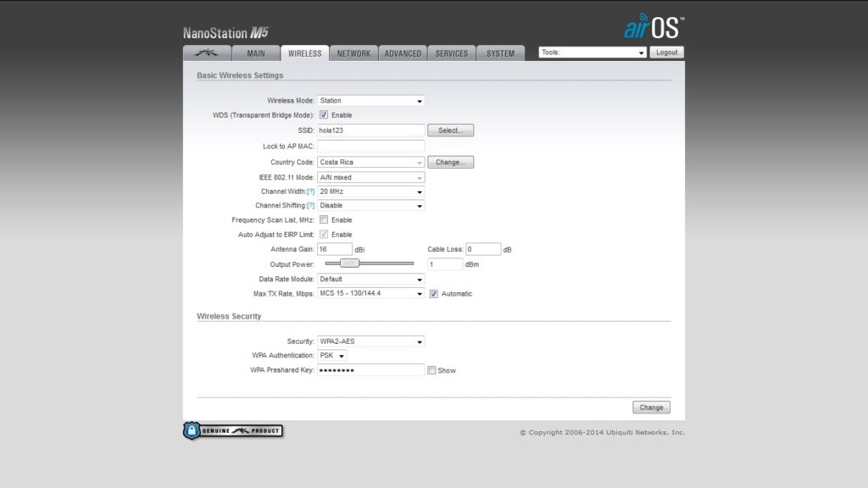Go to the SYSTEM tab

pyautogui.click(x=500, y=53)
